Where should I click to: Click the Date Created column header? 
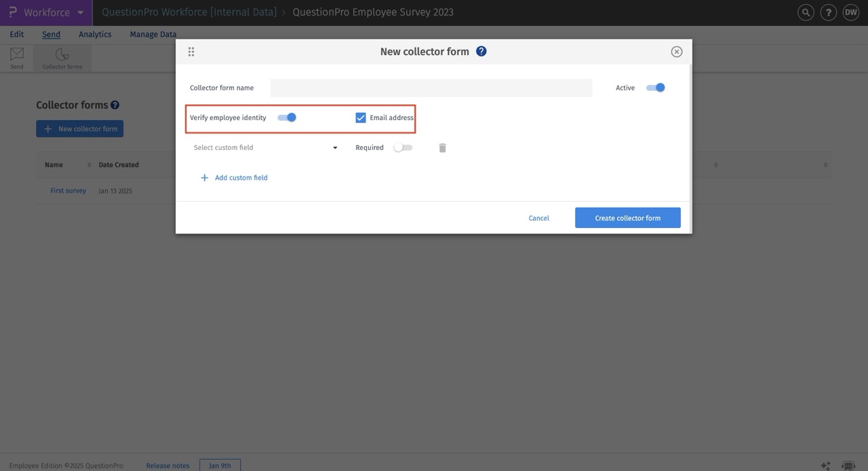click(x=119, y=165)
